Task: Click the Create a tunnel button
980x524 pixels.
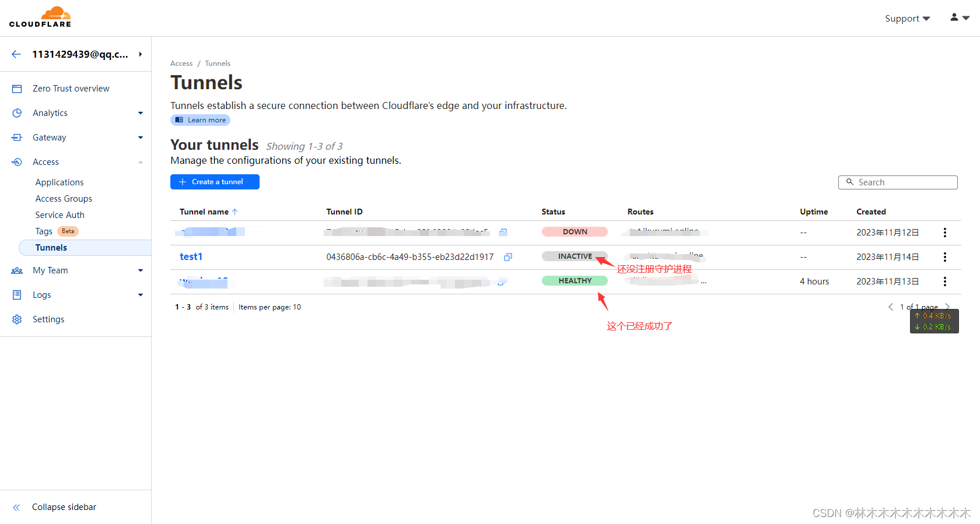Action: tap(215, 182)
